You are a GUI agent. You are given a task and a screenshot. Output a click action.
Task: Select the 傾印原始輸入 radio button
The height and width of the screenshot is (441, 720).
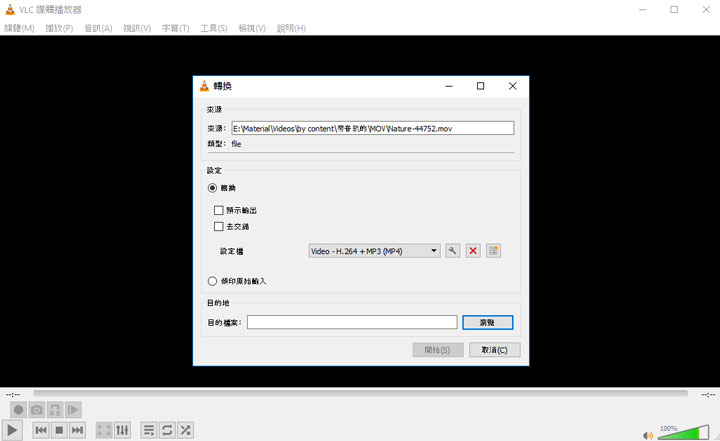[x=212, y=281]
